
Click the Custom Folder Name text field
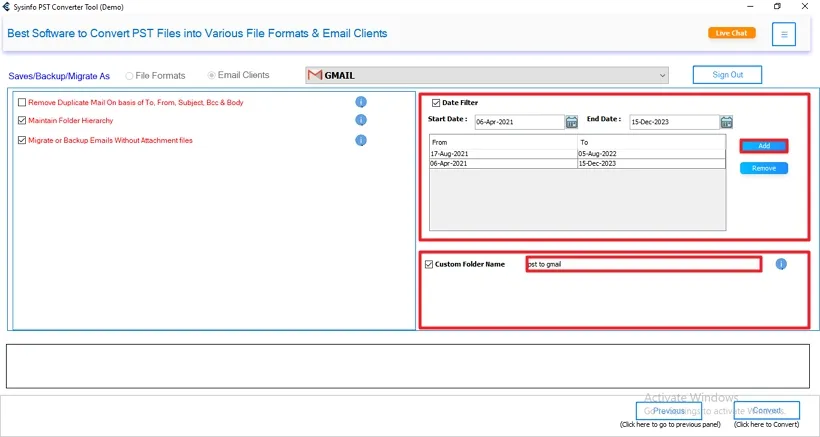(x=643, y=264)
